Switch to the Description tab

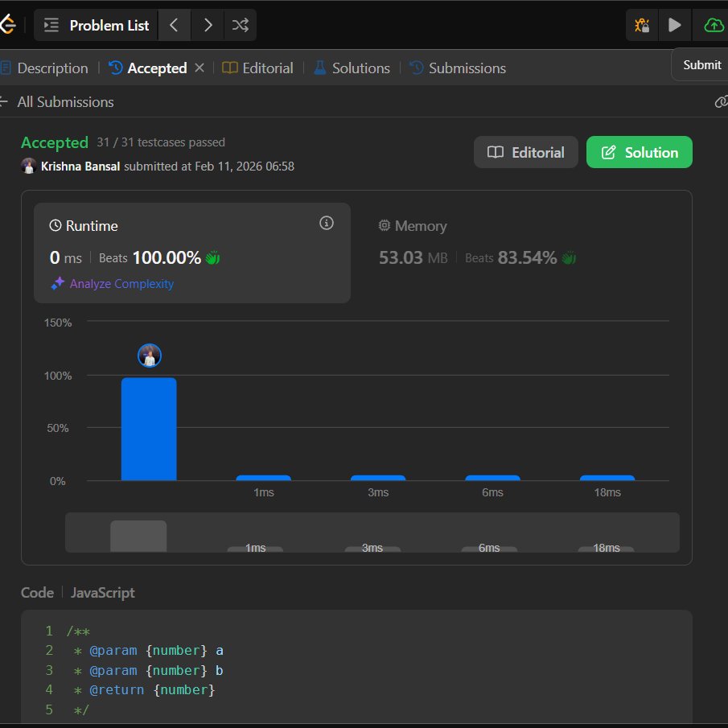point(44,68)
